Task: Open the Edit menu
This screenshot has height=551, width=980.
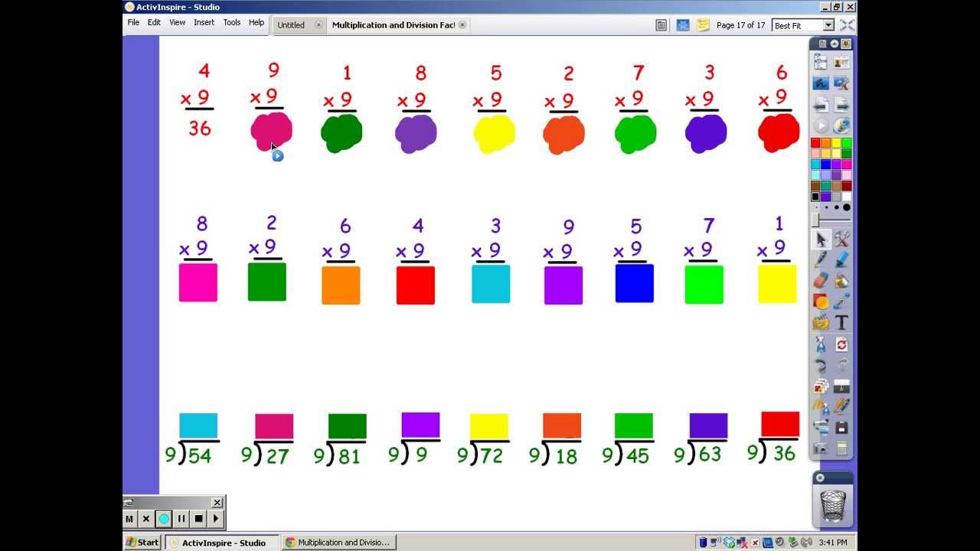Action: 154,22
